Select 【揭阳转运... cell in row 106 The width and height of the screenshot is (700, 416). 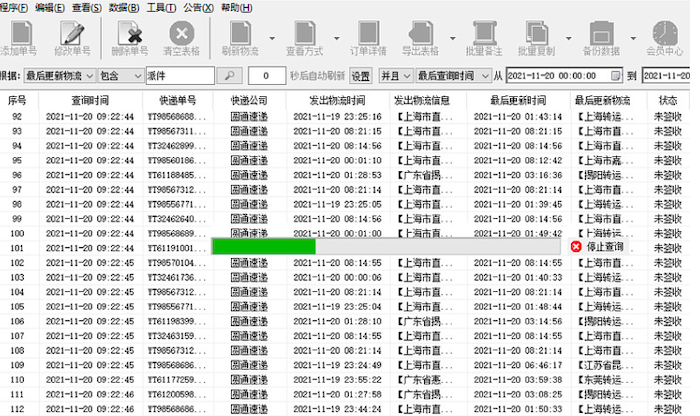click(x=605, y=321)
